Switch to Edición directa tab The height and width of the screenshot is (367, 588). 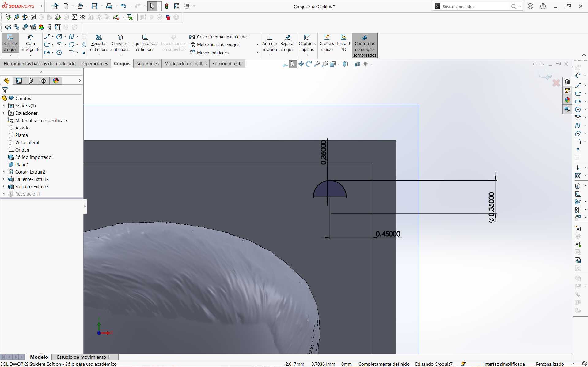coord(227,64)
